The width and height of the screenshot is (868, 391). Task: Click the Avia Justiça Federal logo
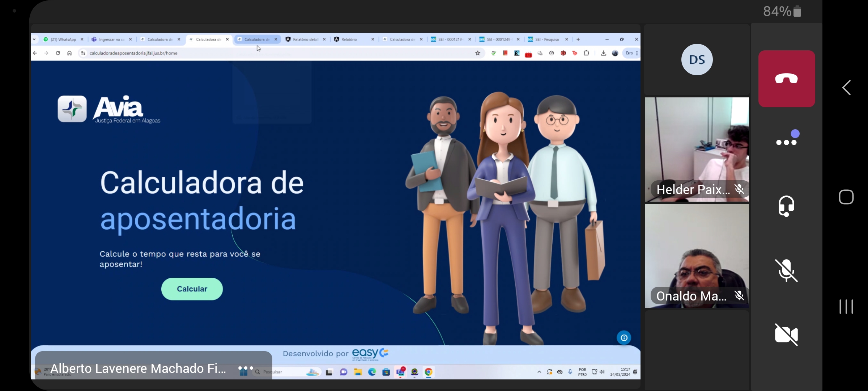click(x=109, y=109)
